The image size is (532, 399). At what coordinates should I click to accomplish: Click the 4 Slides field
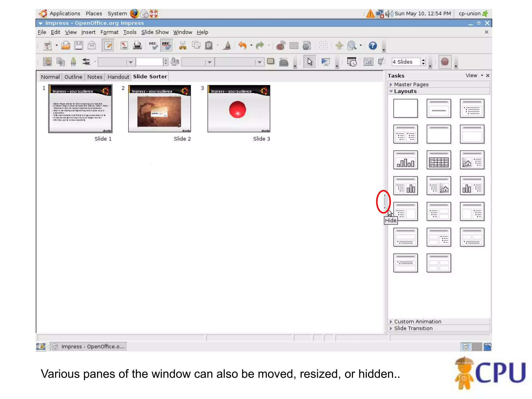(x=406, y=62)
